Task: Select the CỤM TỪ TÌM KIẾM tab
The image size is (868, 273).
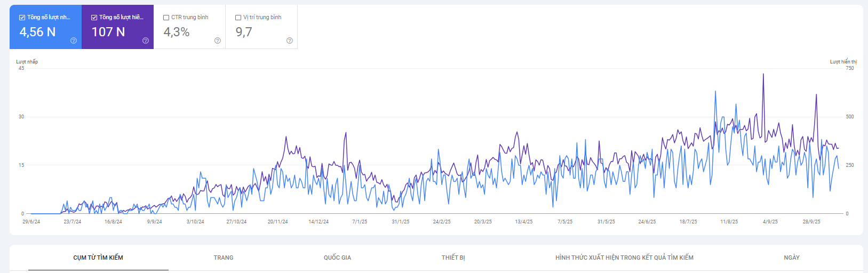Action: (x=98, y=258)
